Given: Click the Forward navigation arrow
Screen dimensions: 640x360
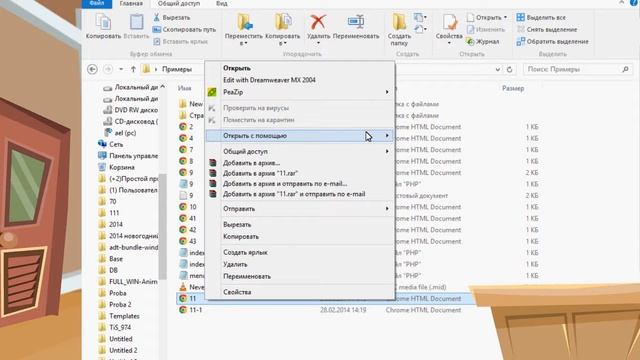Looking at the screenshot, I should point(108,69).
